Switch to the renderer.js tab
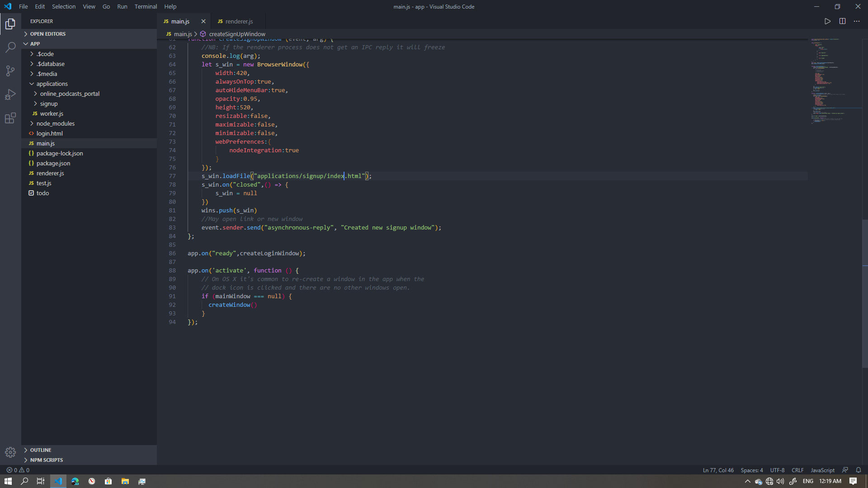 (x=239, y=21)
